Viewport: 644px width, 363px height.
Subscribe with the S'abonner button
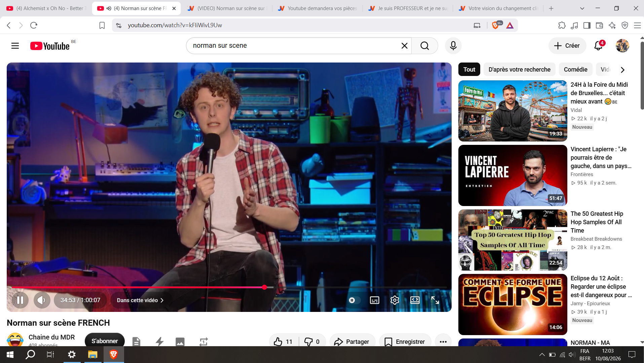pos(105,341)
